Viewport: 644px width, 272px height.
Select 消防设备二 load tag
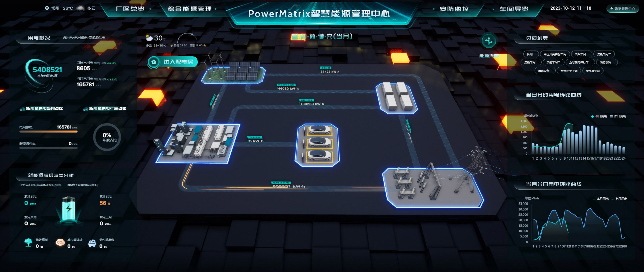(x=545, y=71)
